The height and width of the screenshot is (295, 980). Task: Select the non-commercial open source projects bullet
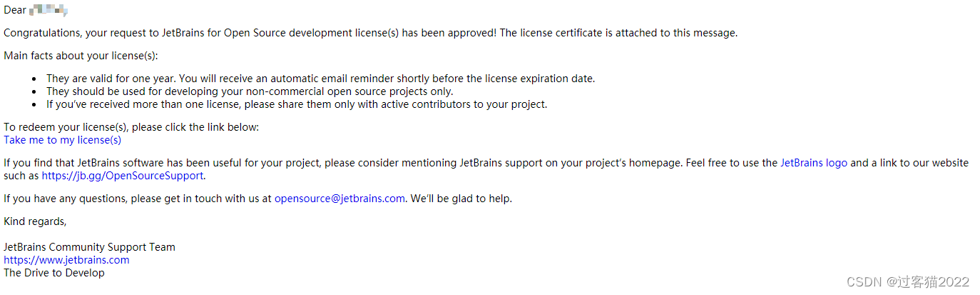(x=250, y=91)
